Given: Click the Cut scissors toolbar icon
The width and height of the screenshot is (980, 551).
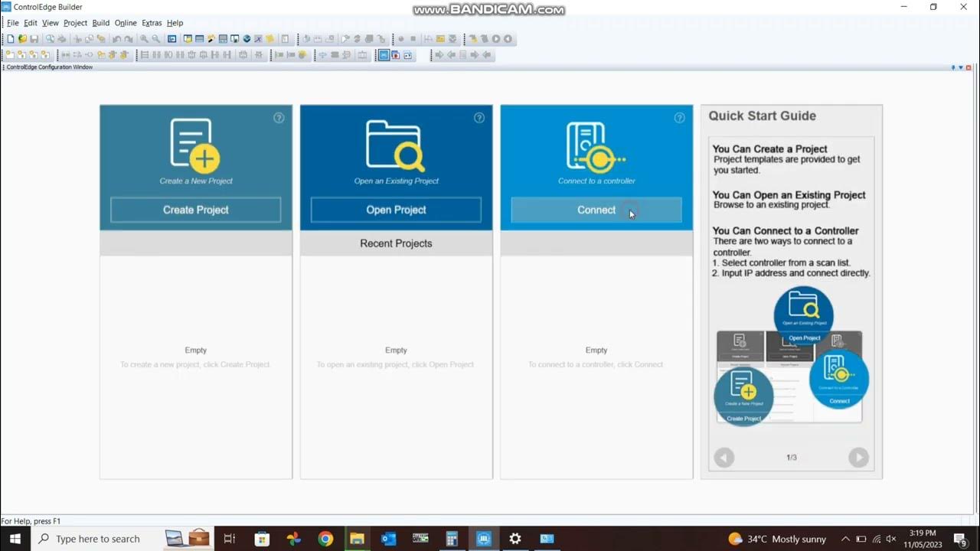Looking at the screenshot, I should point(77,39).
